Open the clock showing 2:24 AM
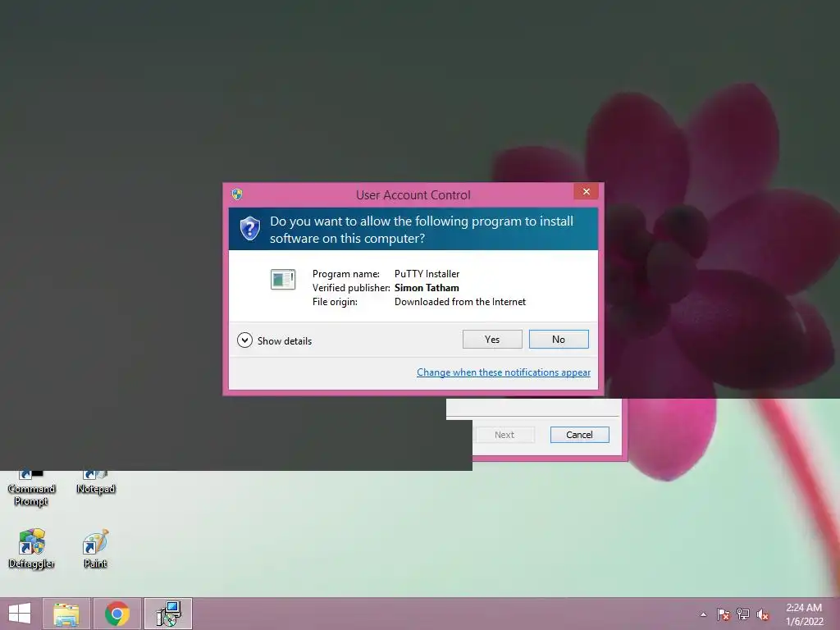Viewport: 840px width, 630px height. click(x=804, y=614)
